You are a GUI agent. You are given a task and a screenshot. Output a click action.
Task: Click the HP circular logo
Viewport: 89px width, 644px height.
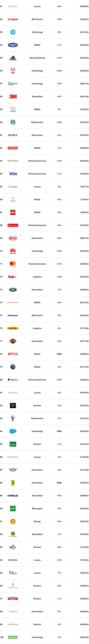(13, 32)
